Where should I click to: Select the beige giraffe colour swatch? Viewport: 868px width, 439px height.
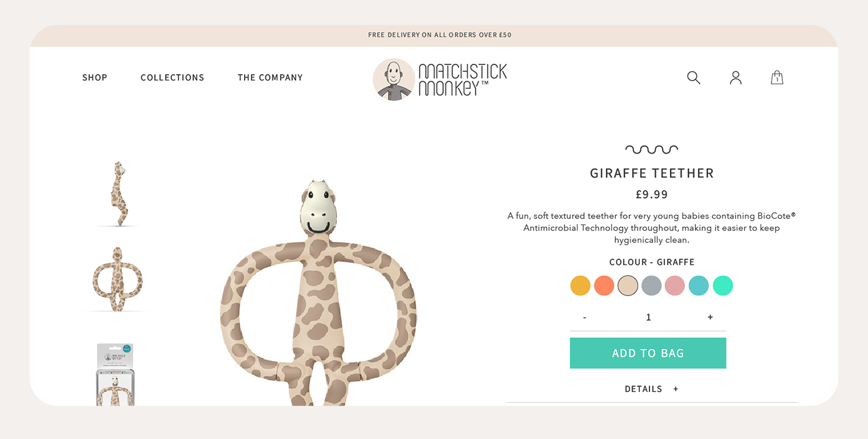tap(628, 285)
